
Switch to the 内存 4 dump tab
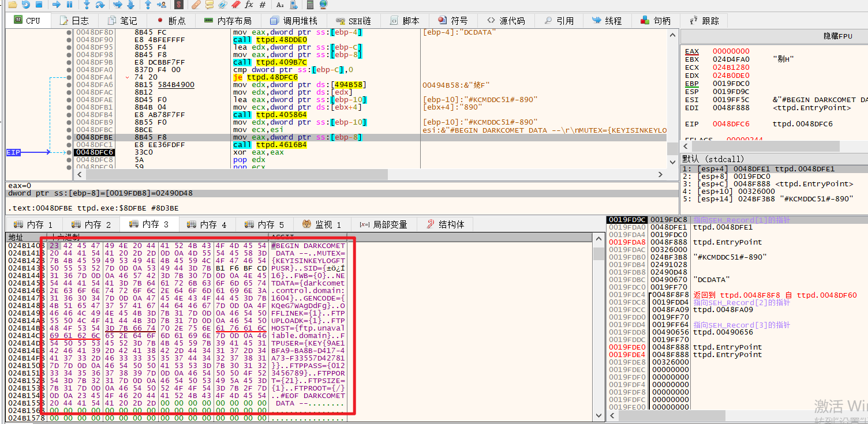[x=207, y=224]
